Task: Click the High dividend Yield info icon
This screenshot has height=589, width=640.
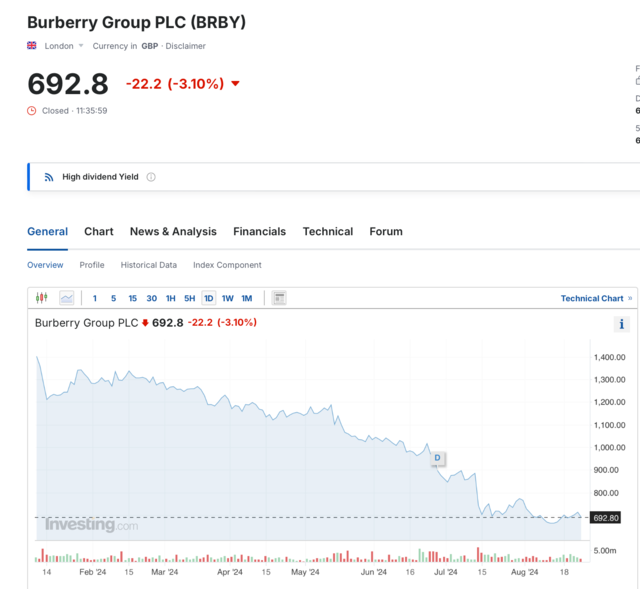Action: pyautogui.click(x=151, y=177)
